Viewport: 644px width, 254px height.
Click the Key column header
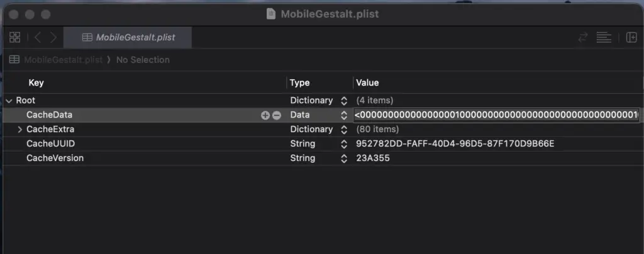[x=36, y=83]
